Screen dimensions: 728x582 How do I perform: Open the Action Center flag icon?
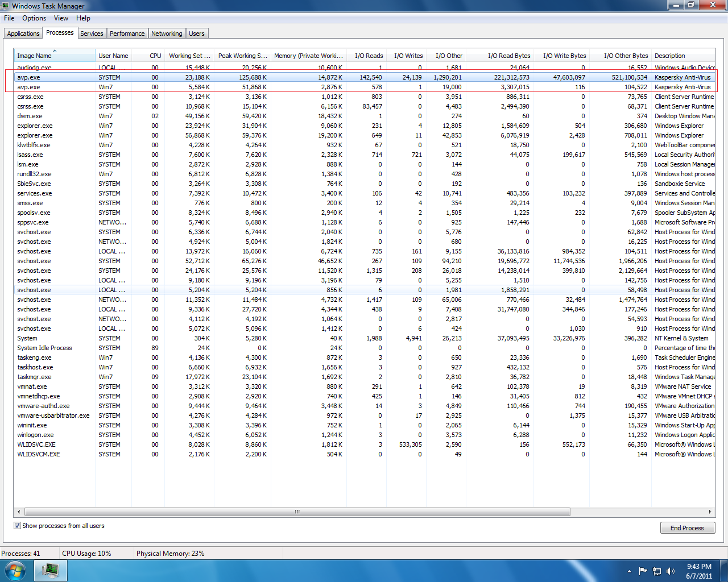(x=643, y=571)
